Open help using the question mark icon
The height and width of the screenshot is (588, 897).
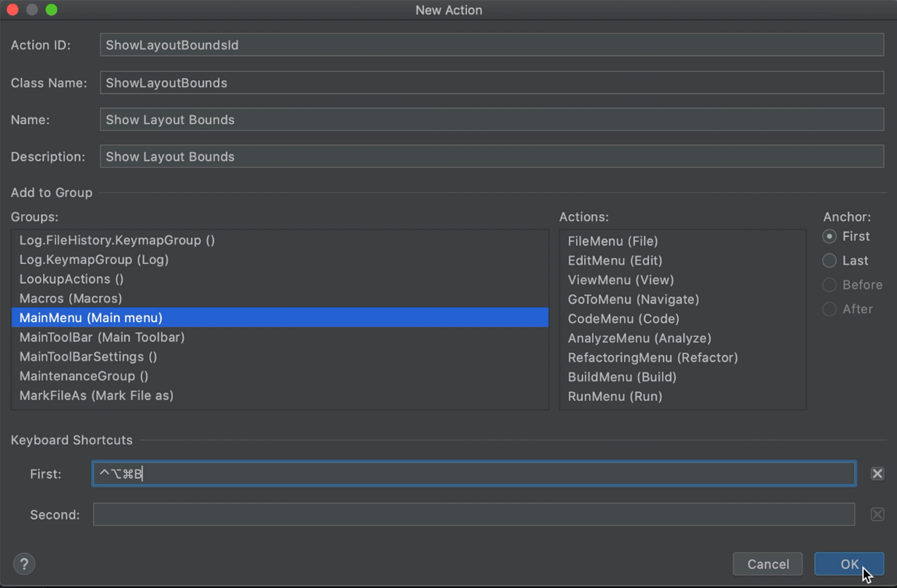pyautogui.click(x=24, y=564)
